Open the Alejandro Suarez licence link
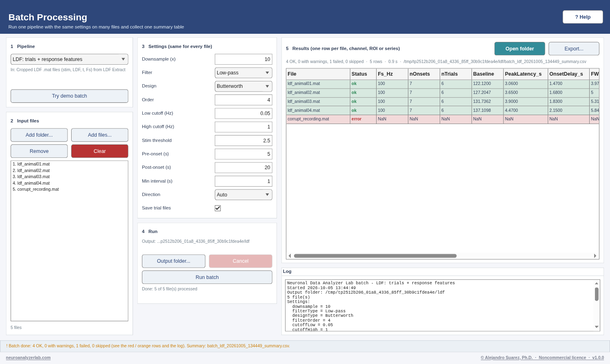The width and height of the screenshot is (610, 364). pos(542,358)
